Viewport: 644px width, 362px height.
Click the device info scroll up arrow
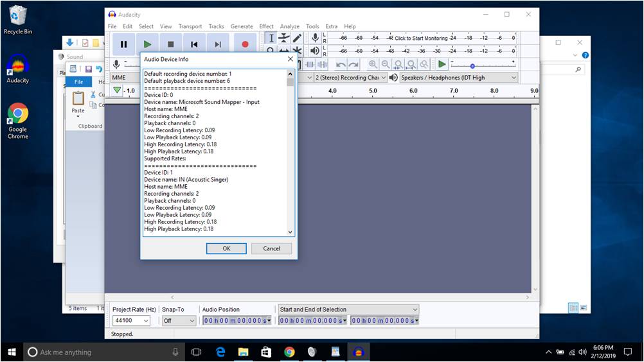click(x=291, y=74)
